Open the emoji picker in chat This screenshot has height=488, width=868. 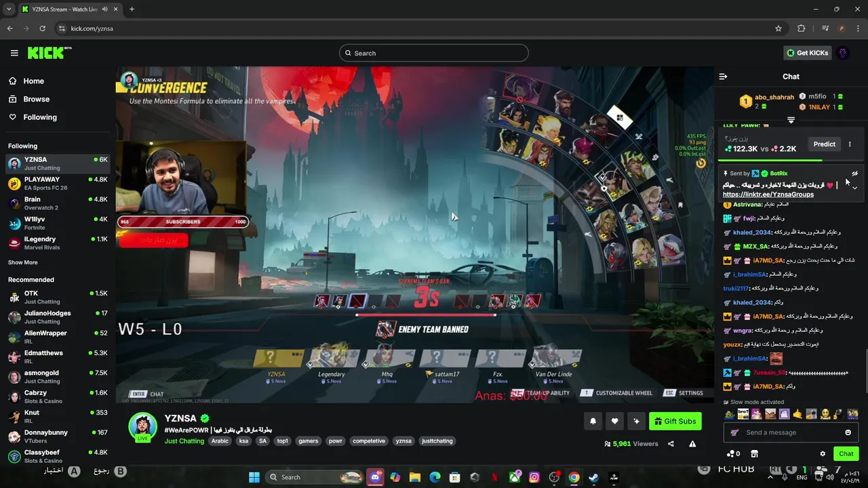[x=848, y=432]
